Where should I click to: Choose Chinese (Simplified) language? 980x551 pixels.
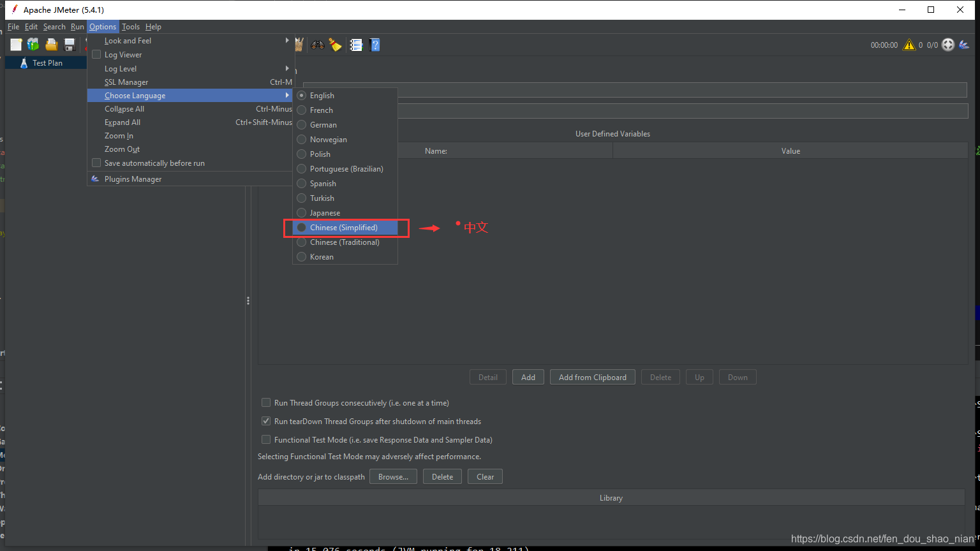click(x=345, y=228)
